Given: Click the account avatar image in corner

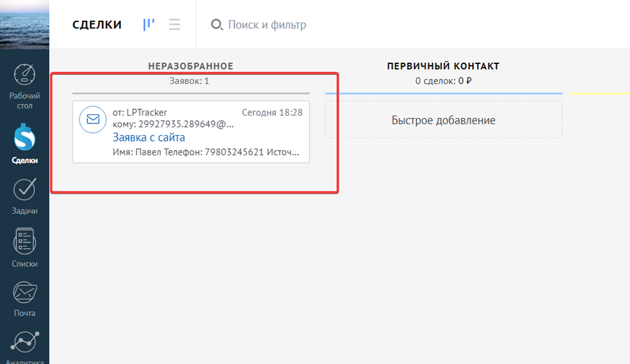Looking at the screenshot, I should point(25,24).
